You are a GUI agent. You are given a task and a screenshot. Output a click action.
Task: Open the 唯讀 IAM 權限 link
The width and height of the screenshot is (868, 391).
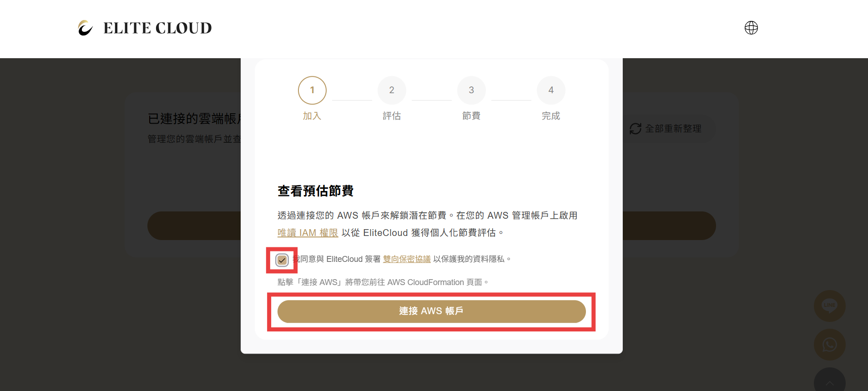308,233
